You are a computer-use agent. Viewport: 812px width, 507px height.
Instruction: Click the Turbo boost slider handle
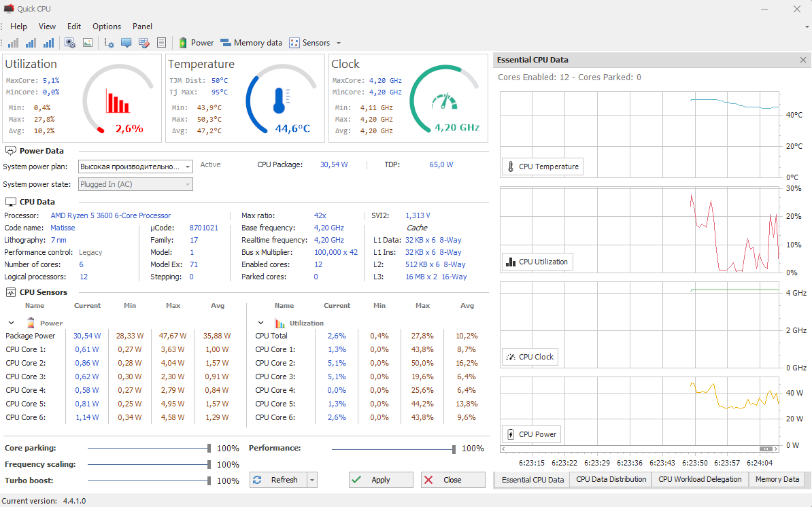coord(210,480)
